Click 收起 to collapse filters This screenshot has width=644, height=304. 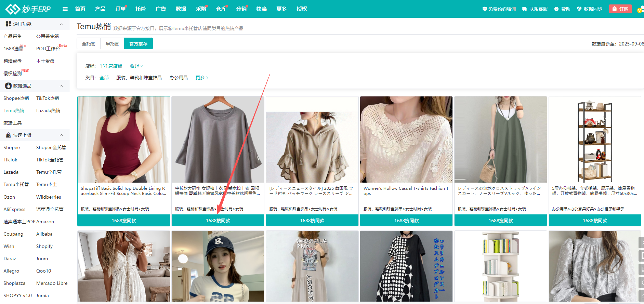pos(136,66)
